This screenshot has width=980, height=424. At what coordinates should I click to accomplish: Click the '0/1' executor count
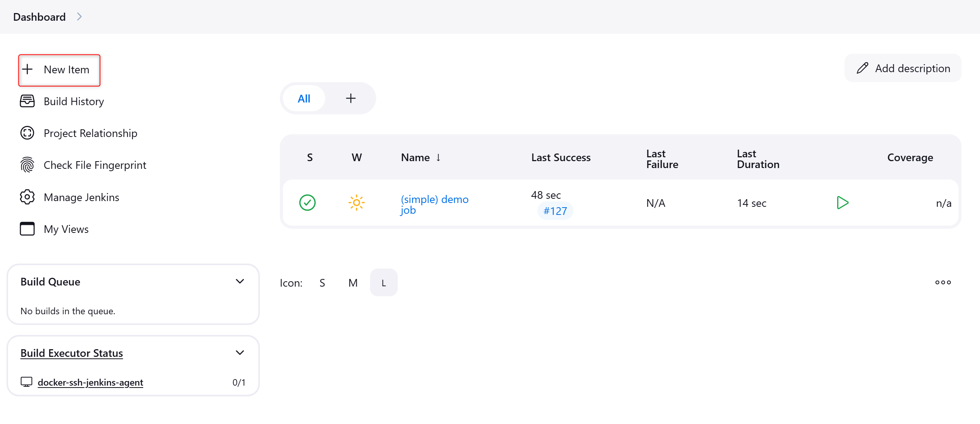[x=239, y=382]
